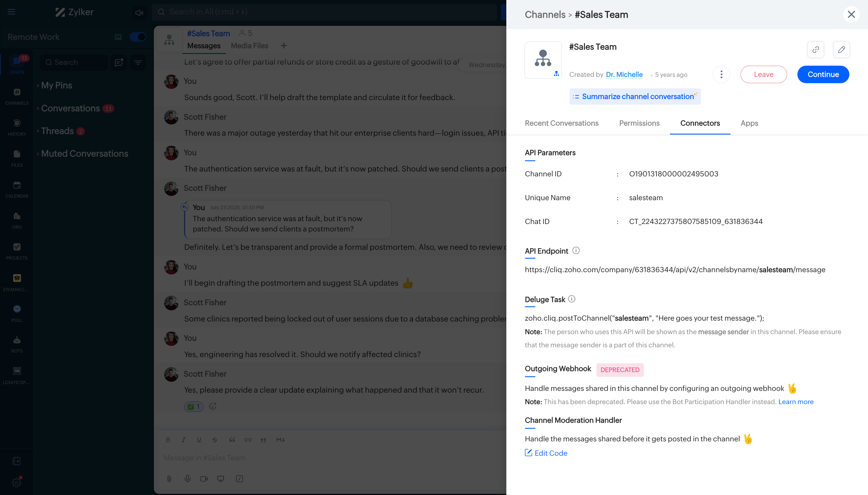Image resolution: width=868 pixels, height=495 pixels.
Task: Click Summarize channel conversation
Action: click(x=635, y=97)
